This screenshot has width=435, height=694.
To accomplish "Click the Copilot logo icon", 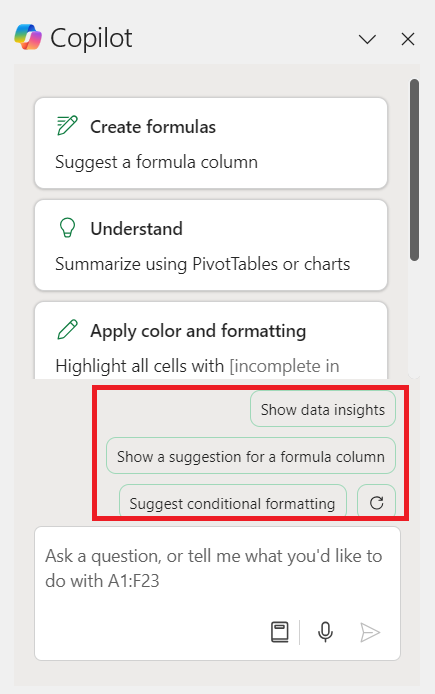I will [x=28, y=37].
